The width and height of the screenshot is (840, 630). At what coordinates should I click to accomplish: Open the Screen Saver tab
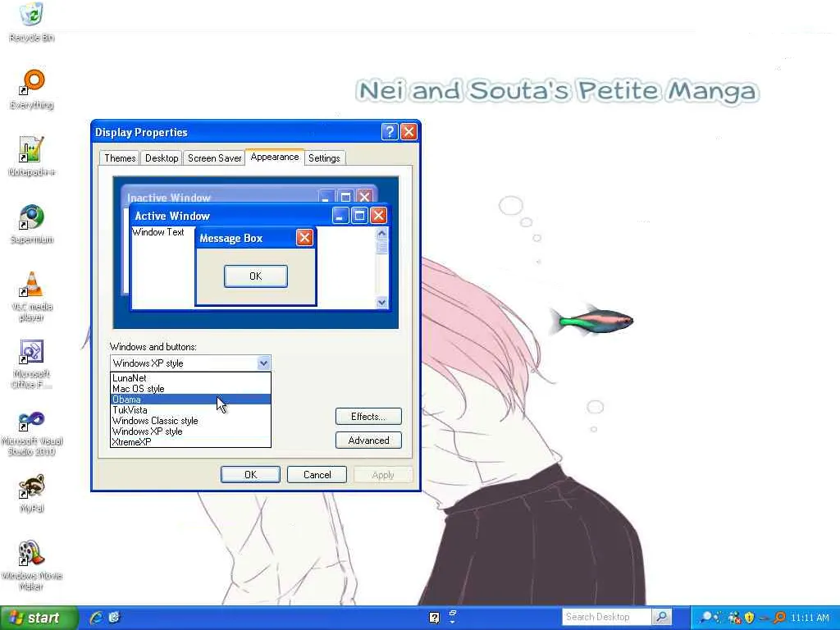tap(214, 158)
